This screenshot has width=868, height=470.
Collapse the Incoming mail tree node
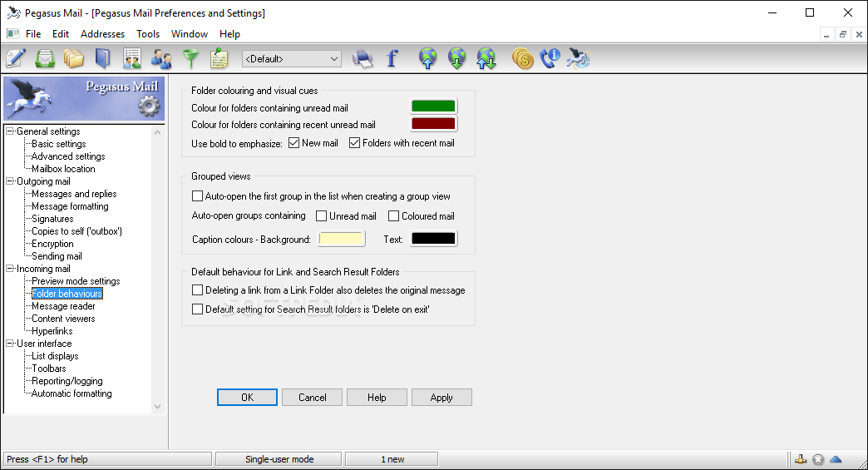(x=9, y=269)
